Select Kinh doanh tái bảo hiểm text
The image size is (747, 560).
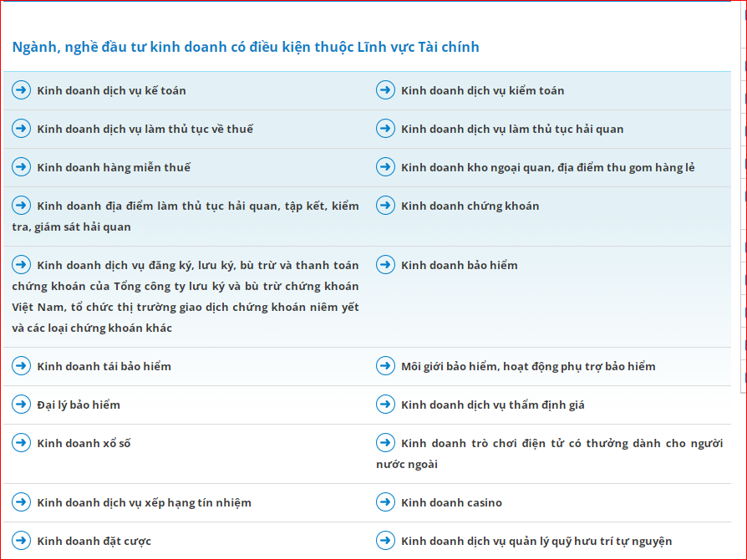tap(104, 366)
